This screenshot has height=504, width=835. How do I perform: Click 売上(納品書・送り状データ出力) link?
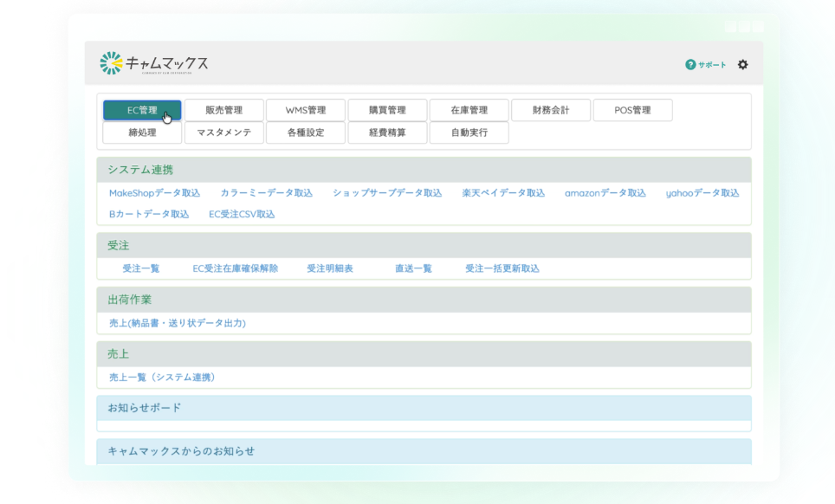178,323
